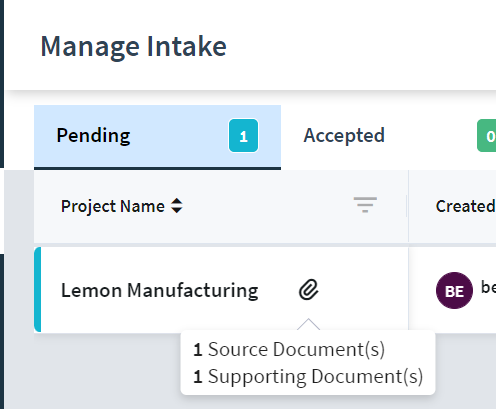Click the username text beside BE avatar
The height and width of the screenshot is (409, 496).
pos(488,287)
